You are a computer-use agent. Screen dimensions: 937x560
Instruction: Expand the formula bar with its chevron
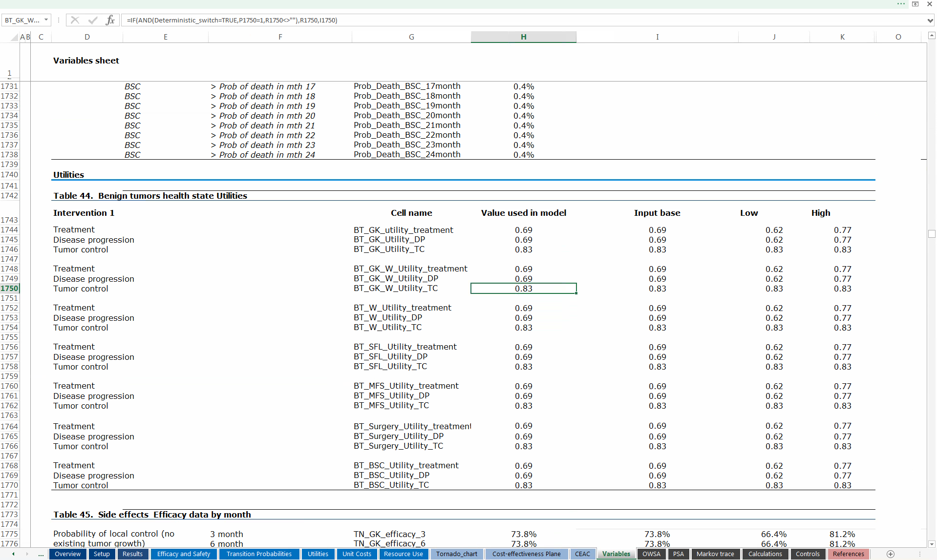(x=930, y=20)
